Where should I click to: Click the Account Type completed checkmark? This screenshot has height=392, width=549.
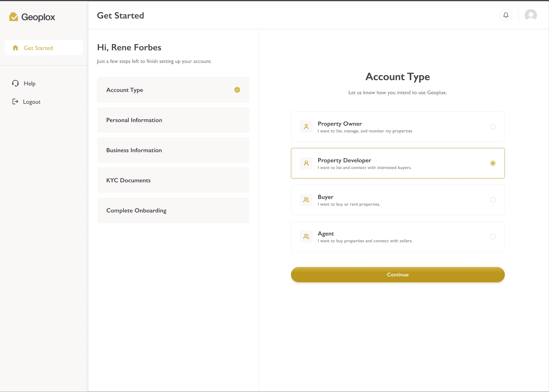pos(237,90)
